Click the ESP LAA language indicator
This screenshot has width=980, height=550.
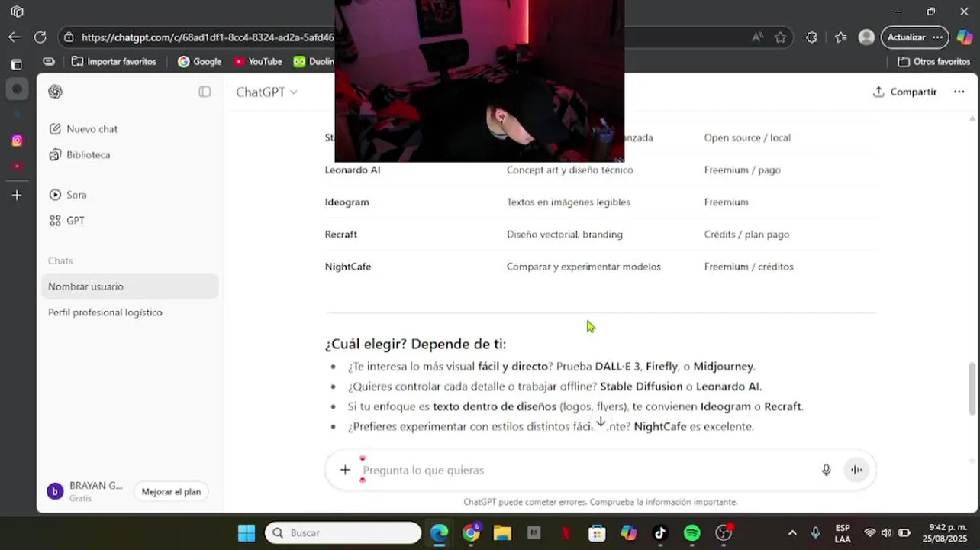click(x=843, y=533)
